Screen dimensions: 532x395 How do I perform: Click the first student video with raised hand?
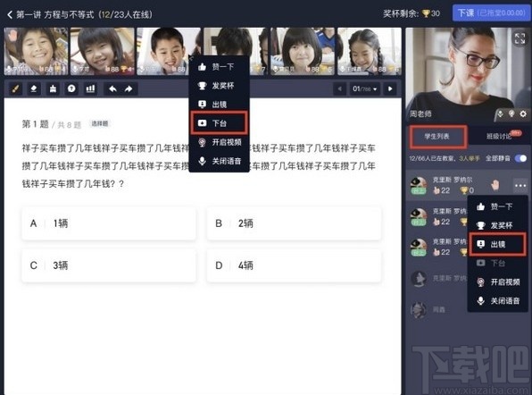(x=36, y=51)
